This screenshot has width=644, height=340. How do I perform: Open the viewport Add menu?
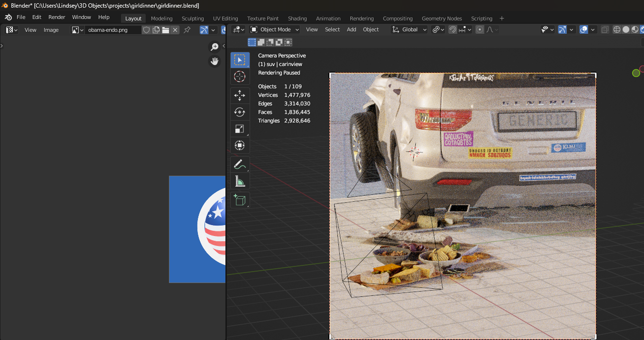pos(351,29)
